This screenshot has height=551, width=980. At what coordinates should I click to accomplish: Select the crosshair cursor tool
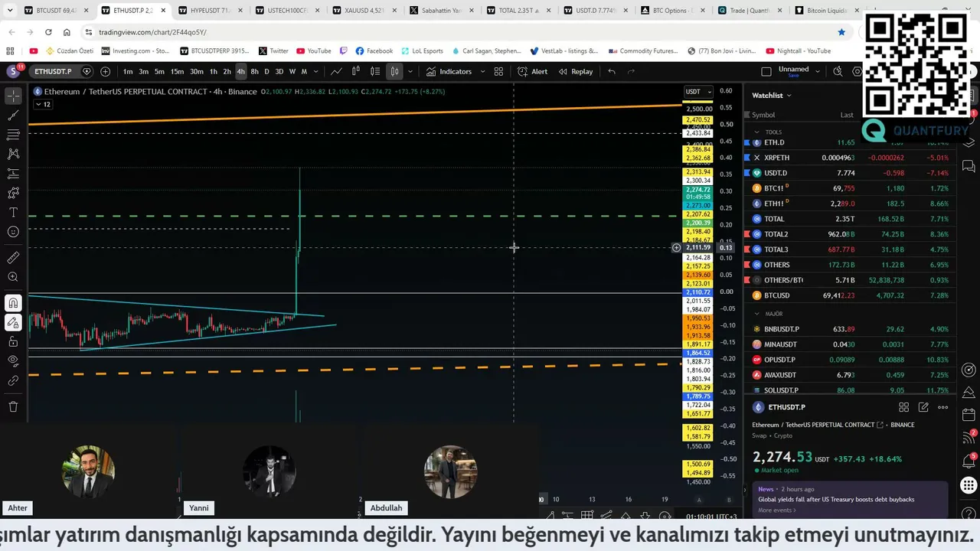[x=13, y=96]
